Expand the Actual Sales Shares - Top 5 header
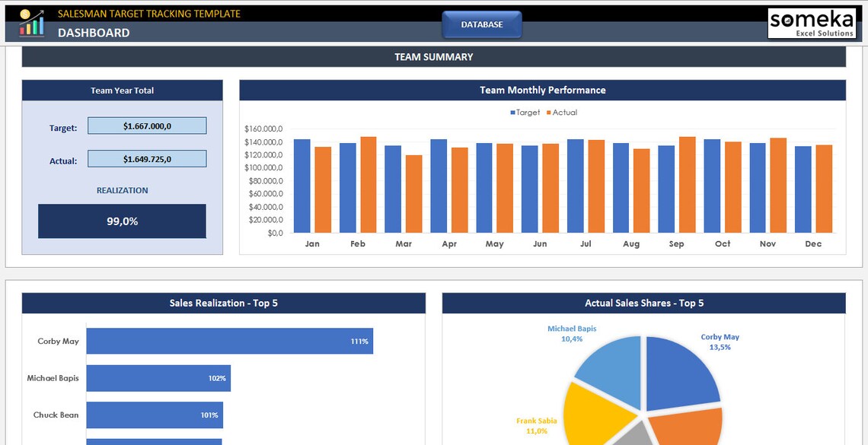 coord(643,303)
